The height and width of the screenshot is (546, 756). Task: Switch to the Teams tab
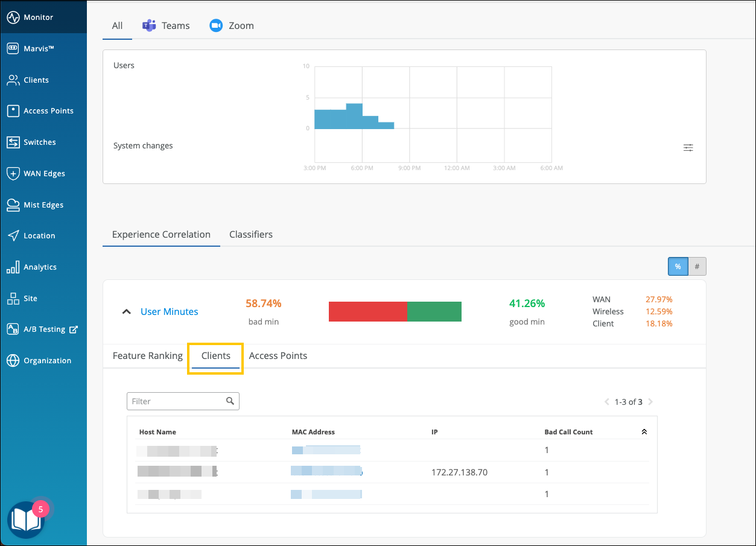[x=166, y=25]
